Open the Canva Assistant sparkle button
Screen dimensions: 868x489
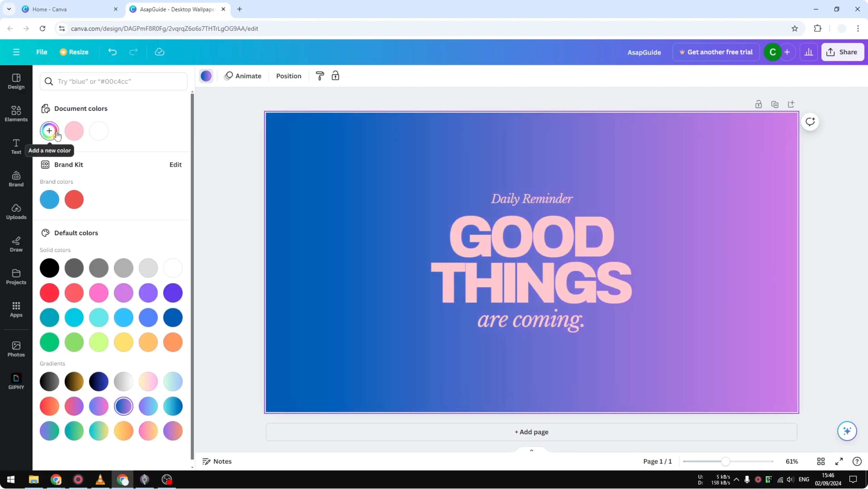(x=847, y=431)
